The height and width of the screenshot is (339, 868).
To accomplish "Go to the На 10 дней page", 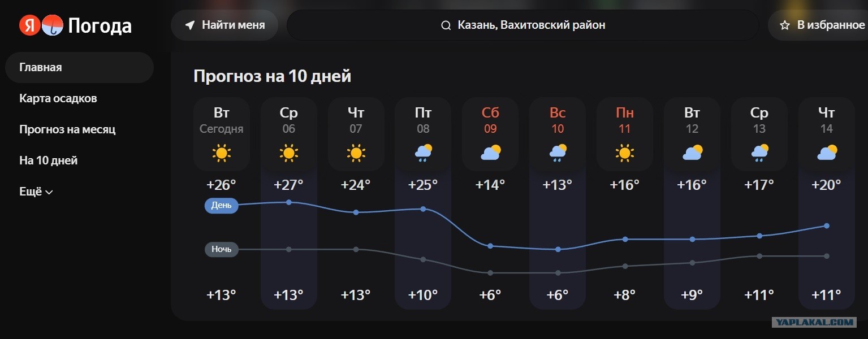I will click(x=49, y=160).
